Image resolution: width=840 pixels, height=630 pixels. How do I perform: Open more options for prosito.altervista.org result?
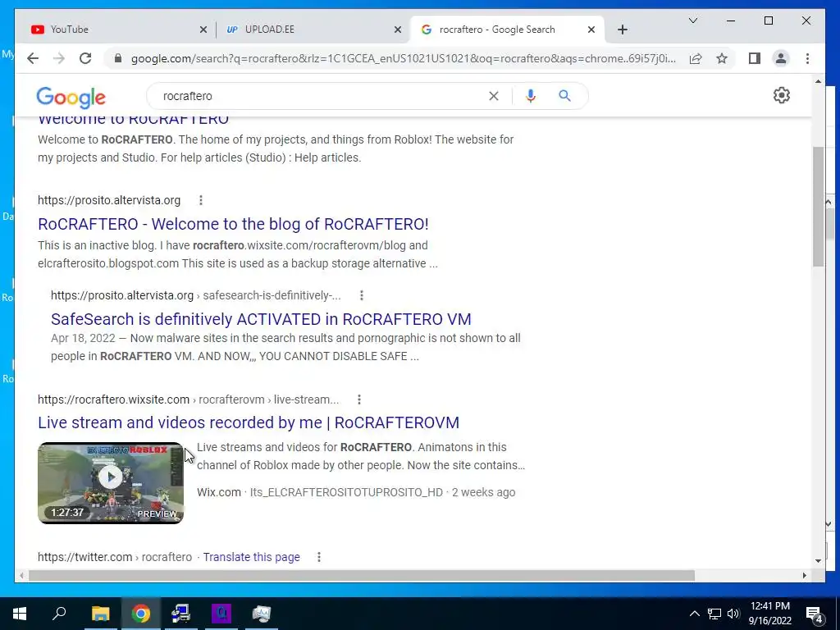pos(201,200)
